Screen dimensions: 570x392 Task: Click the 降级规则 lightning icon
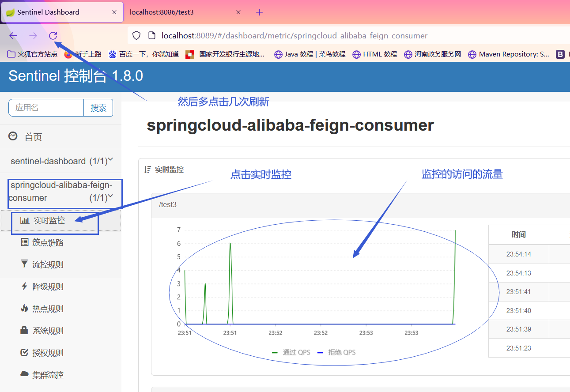pyautogui.click(x=24, y=286)
